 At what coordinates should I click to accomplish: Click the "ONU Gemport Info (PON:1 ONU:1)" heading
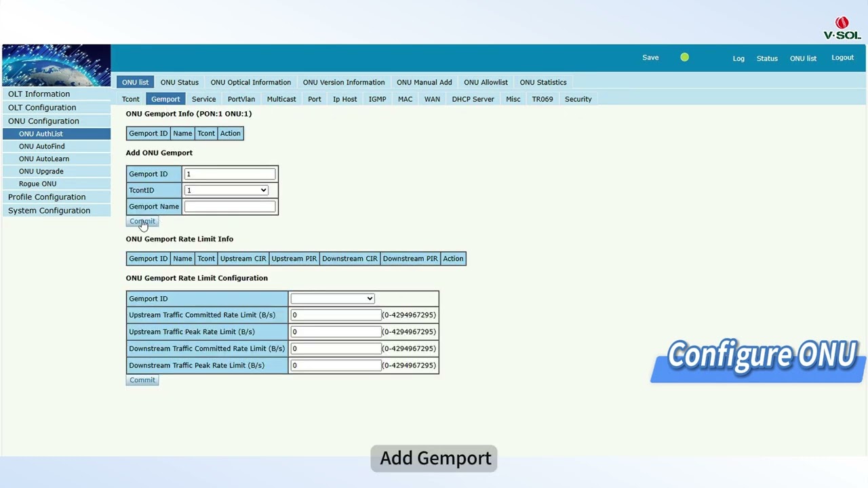pyautogui.click(x=189, y=114)
